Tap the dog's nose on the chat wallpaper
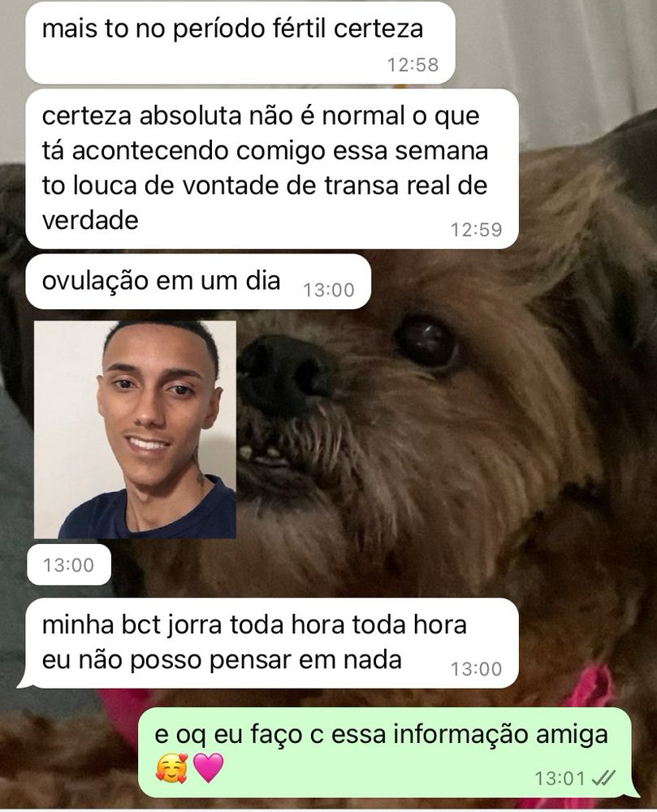 [x=283, y=373]
